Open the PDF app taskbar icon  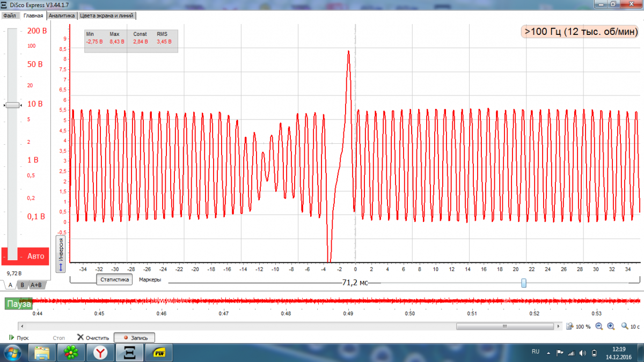click(159, 352)
